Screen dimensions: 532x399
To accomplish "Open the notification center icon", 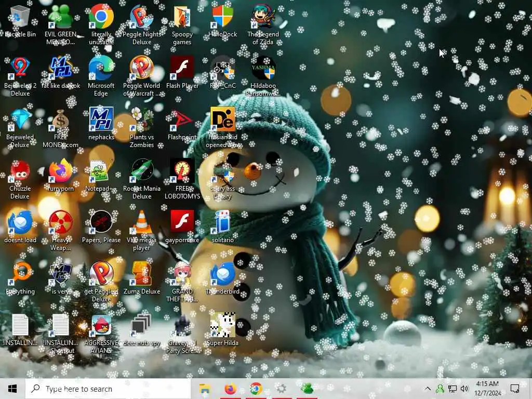I will point(515,389).
